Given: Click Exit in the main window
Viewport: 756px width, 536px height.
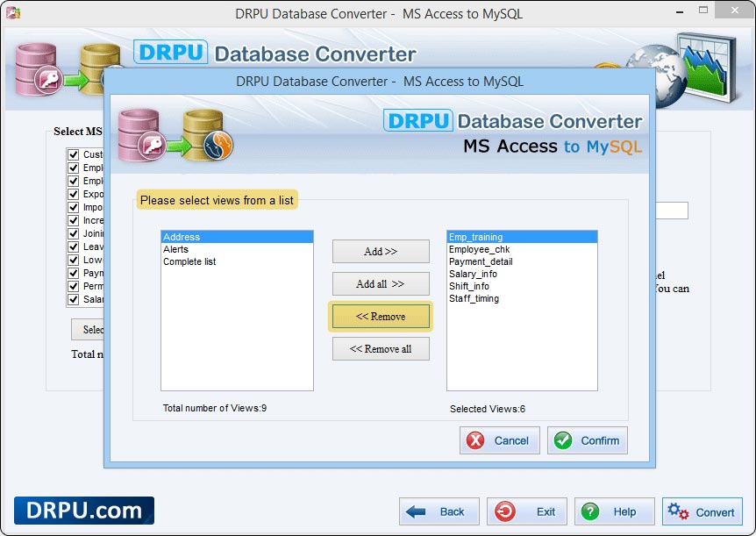Looking at the screenshot, I should tap(526, 511).
